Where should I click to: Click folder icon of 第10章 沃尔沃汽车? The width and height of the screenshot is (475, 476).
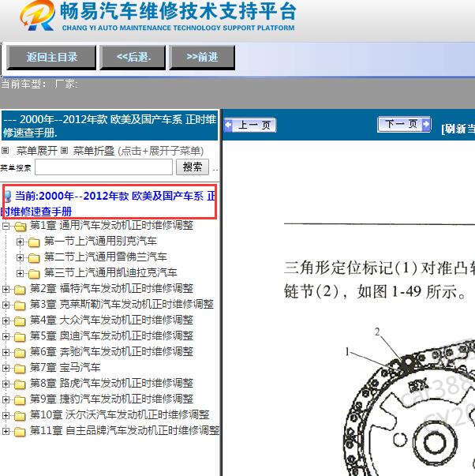(20, 416)
